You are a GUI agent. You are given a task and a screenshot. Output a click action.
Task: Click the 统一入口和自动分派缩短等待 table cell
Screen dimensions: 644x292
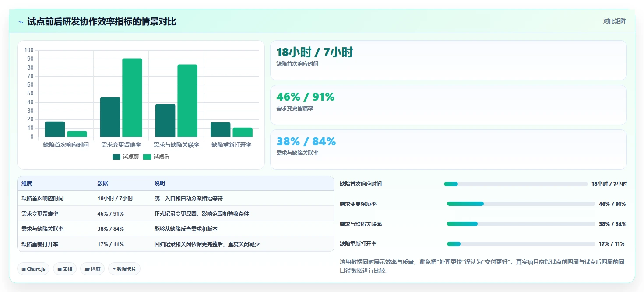pos(189,198)
